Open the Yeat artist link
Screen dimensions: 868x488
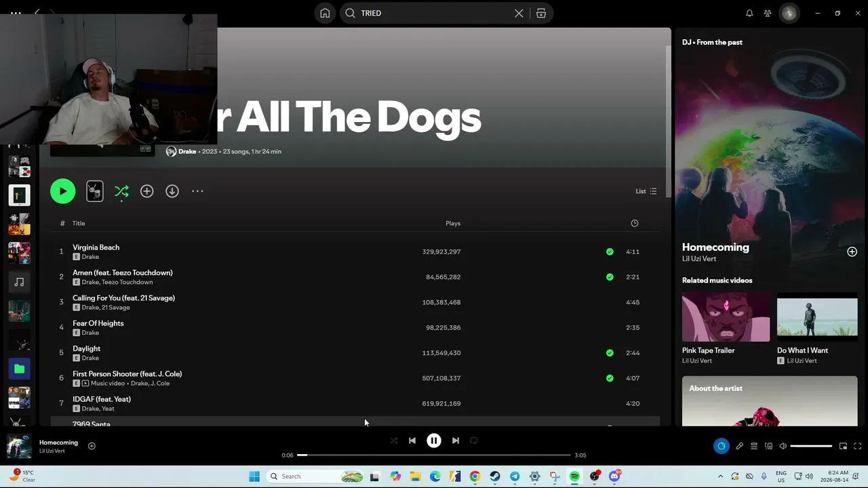108,409
